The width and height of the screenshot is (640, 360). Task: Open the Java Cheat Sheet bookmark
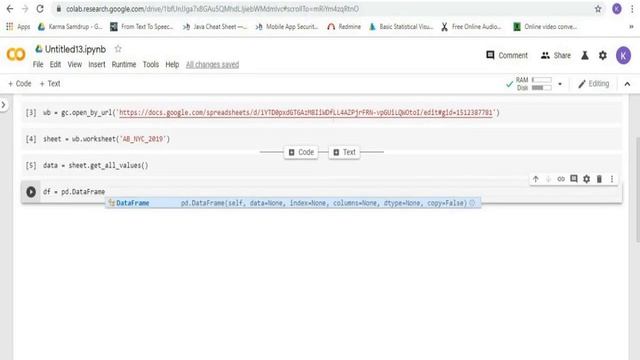(x=214, y=27)
